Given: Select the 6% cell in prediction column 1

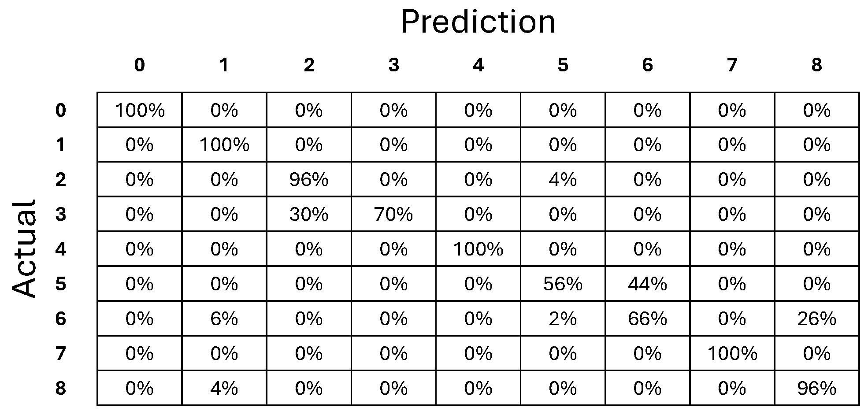Looking at the screenshot, I should pyautogui.click(x=224, y=319).
